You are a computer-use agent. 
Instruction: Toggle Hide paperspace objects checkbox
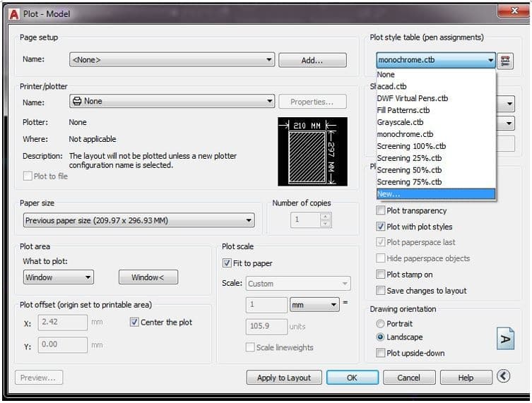[x=381, y=258]
